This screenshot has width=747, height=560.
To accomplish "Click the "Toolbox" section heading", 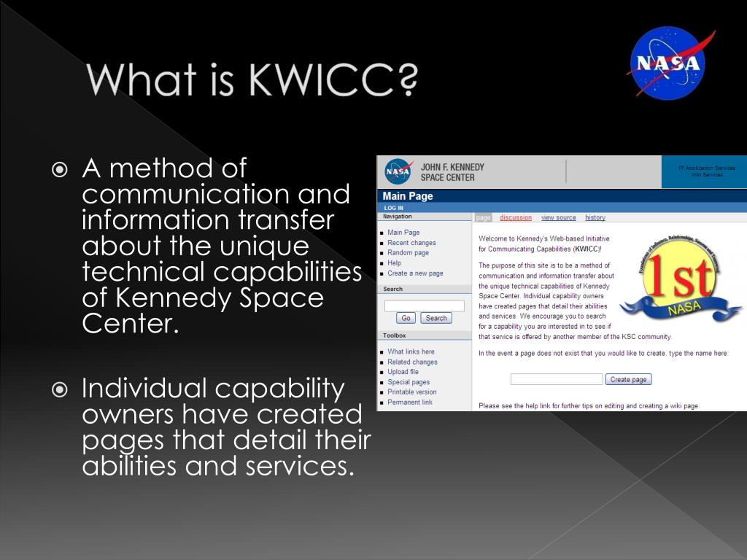I will [x=395, y=335].
